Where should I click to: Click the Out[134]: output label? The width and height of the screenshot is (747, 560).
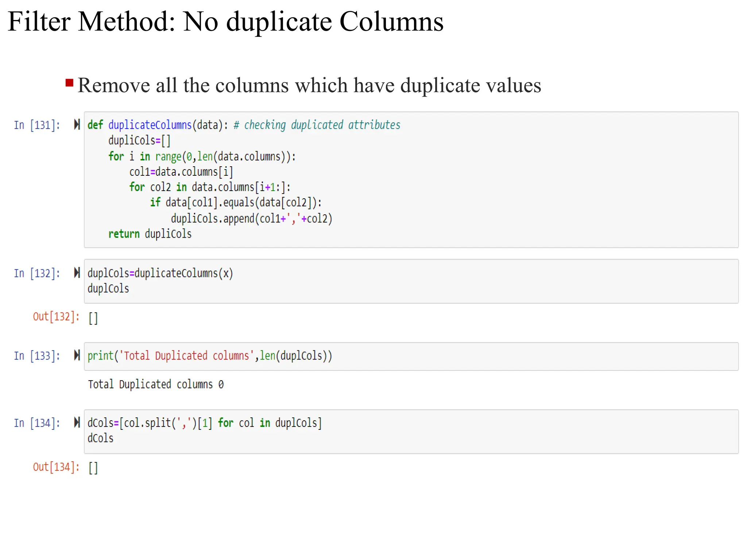(56, 467)
